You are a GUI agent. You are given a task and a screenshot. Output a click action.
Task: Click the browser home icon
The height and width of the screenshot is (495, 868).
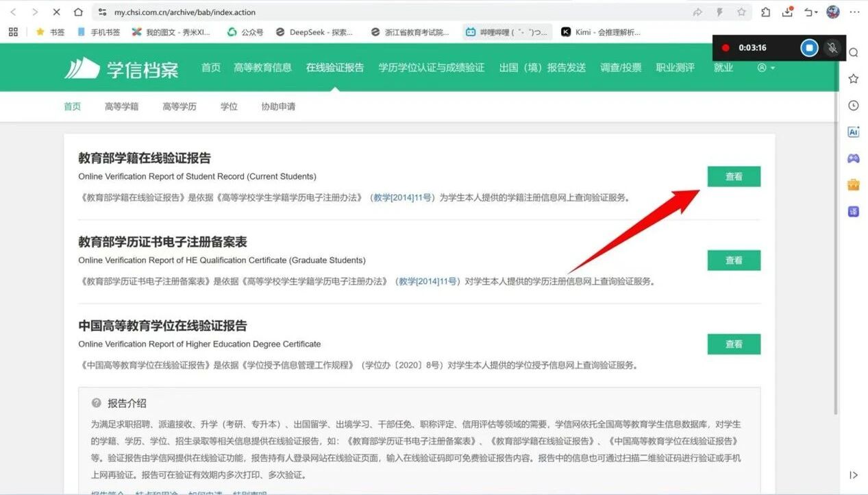(78, 12)
